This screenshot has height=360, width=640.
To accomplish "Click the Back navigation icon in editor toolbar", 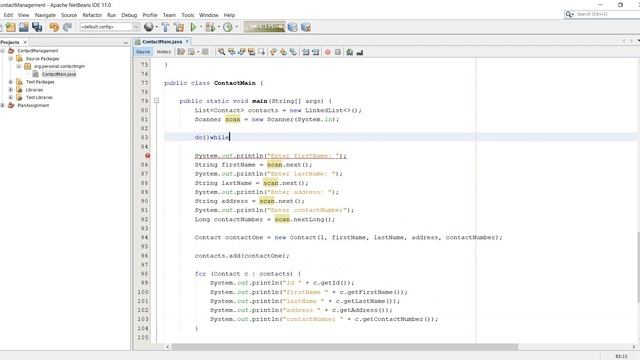I will pyautogui.click(x=191, y=52).
